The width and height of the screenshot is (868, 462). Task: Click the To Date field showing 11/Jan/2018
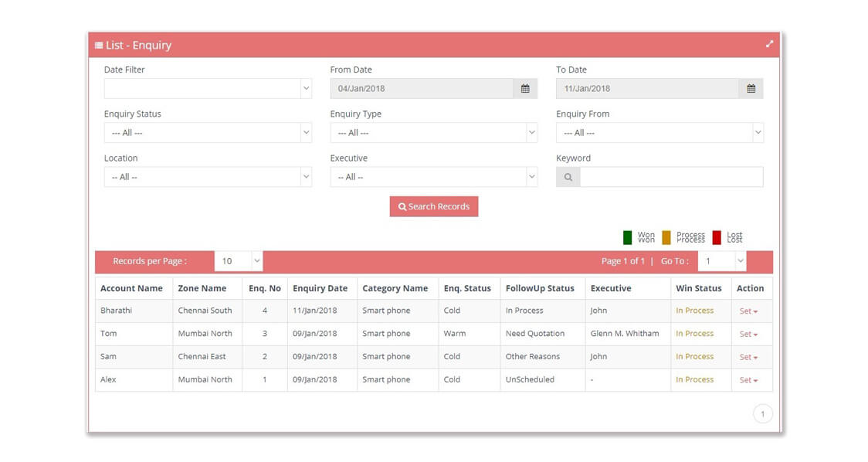pyautogui.click(x=648, y=89)
